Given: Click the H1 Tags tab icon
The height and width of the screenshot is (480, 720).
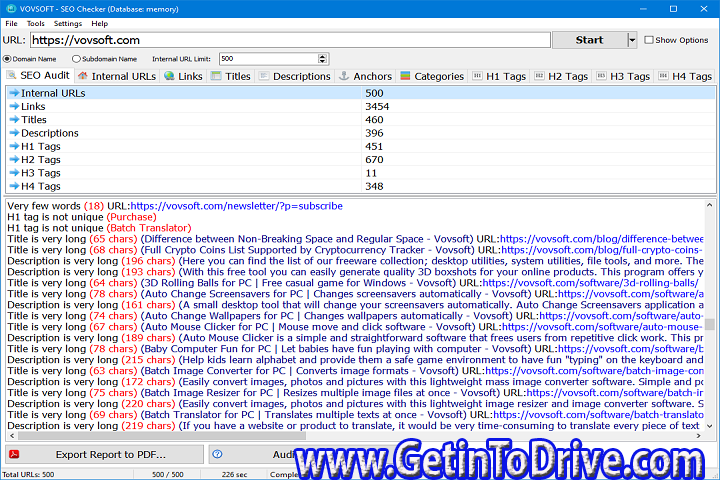Looking at the screenshot, I should click(477, 76).
